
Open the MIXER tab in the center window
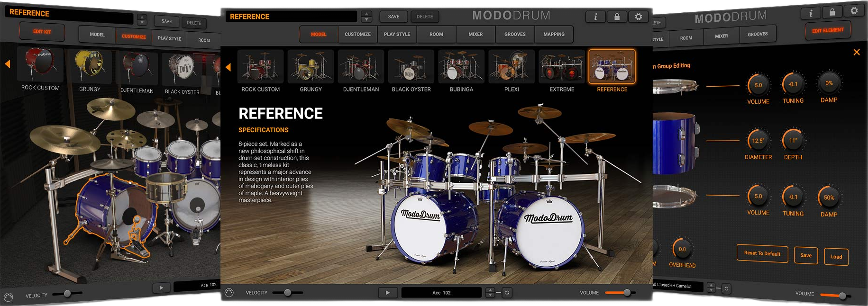[x=475, y=34]
